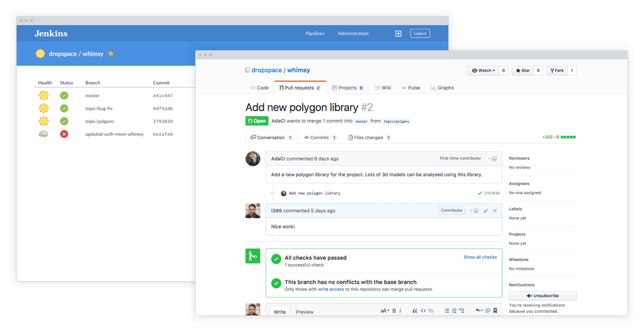This screenshot has width=644, height=332.
Task: Click the Show all checks link
Action: click(480, 257)
